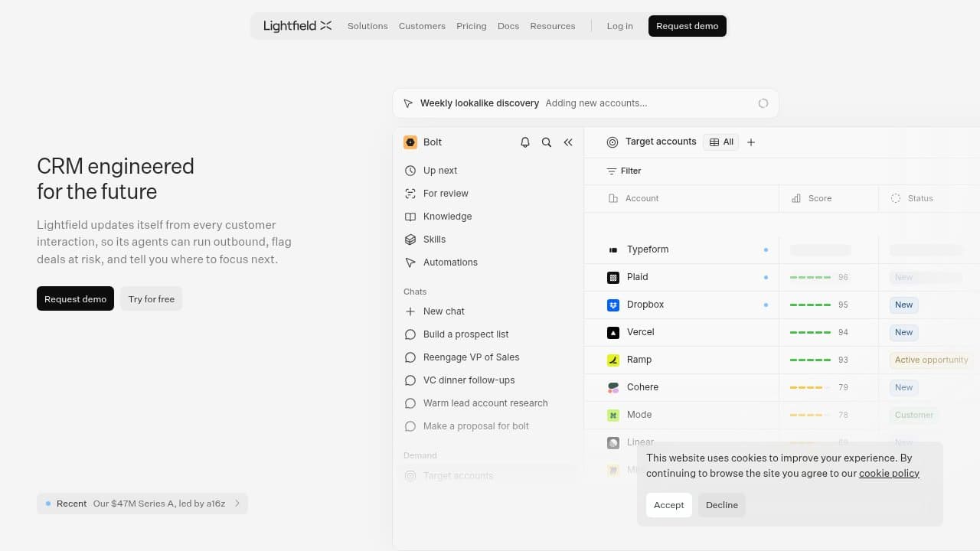Click the Active opportunity status on Ramp
Image resolution: width=980 pixels, height=551 pixels.
(x=931, y=360)
